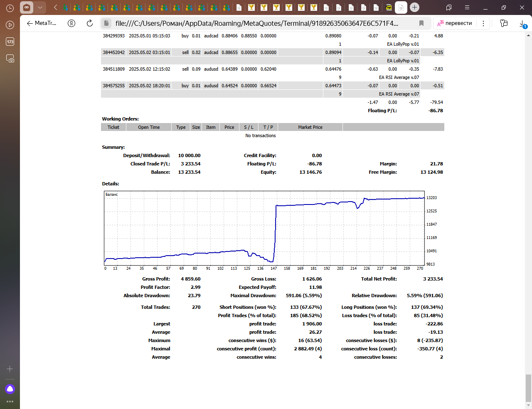This screenshot has height=409, width=532.
Task: Click the 'No transactions' text
Action: (x=261, y=136)
